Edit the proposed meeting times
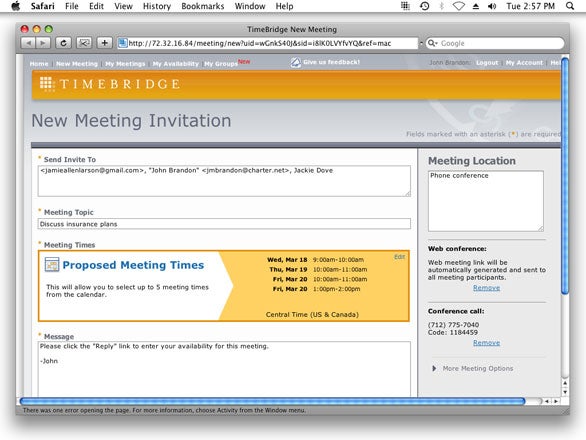586x440 pixels. [400, 257]
